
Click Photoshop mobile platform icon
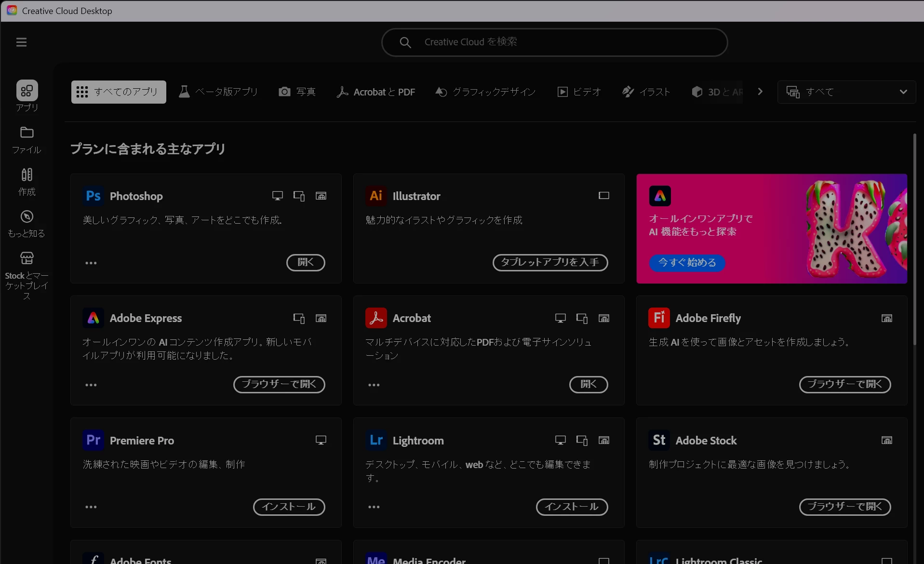[299, 196]
